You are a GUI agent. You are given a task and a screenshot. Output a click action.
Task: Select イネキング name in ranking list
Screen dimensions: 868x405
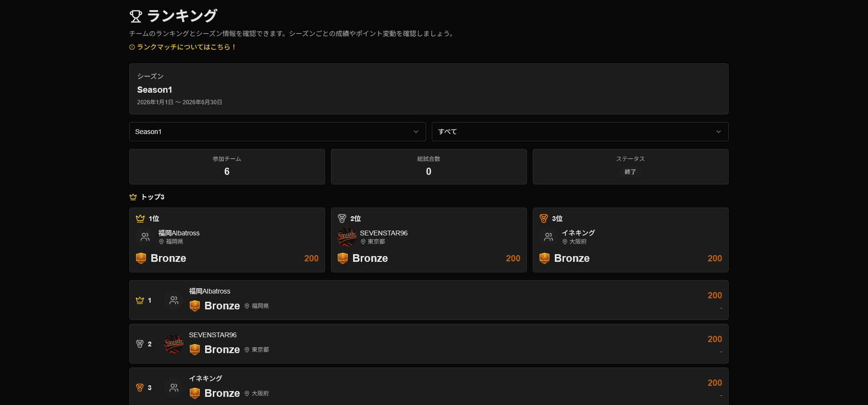pos(206,379)
